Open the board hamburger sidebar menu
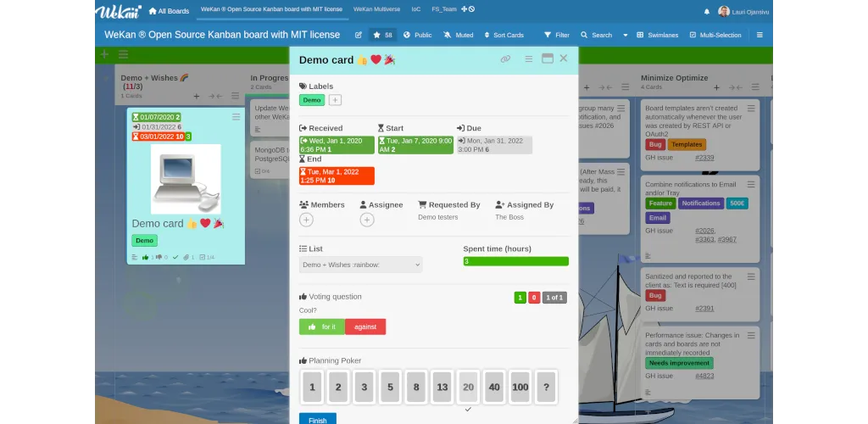This screenshot has width=868, height=424. [759, 35]
